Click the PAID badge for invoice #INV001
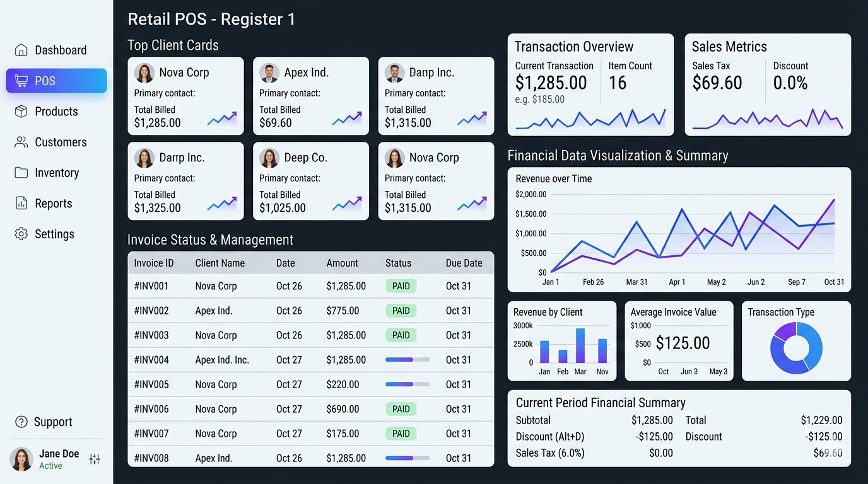Viewport: 868px width, 484px height. 401,286
